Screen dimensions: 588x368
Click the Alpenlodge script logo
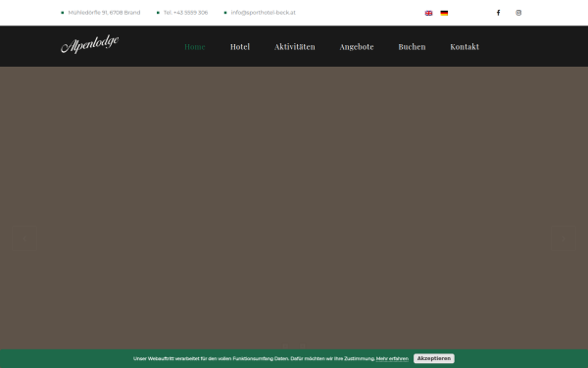[90, 44]
